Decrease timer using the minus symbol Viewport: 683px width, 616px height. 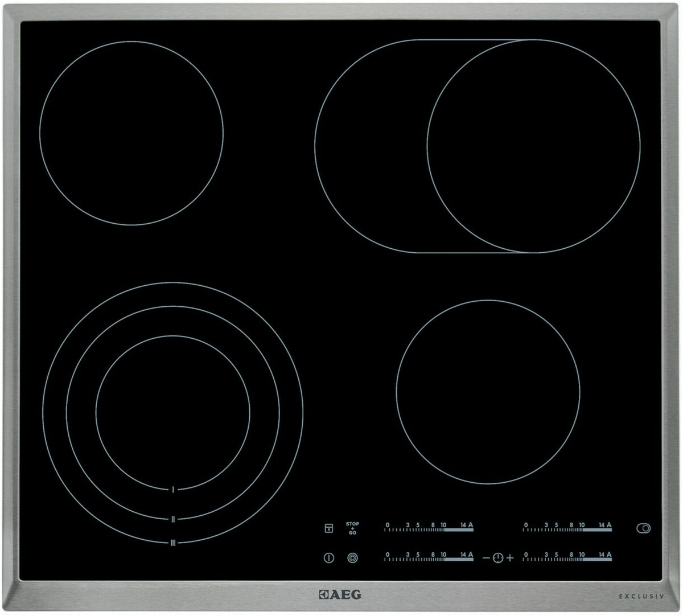pos(486,558)
